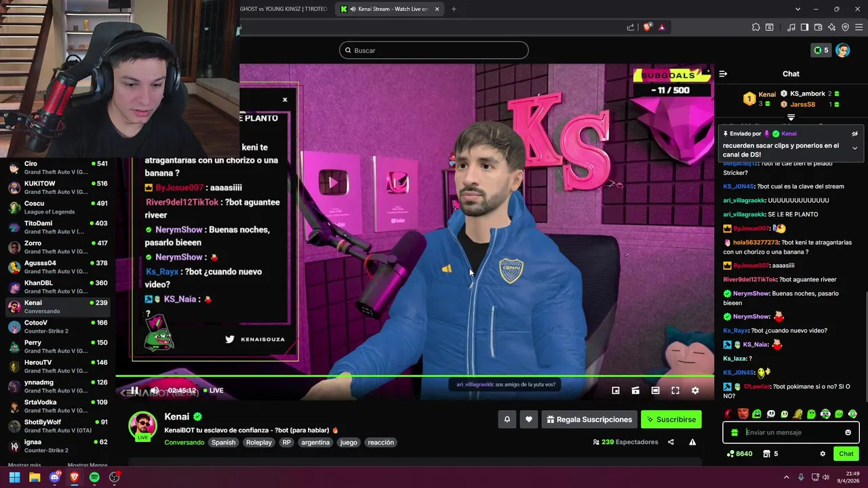Open user profile avatar menu

point(843,50)
